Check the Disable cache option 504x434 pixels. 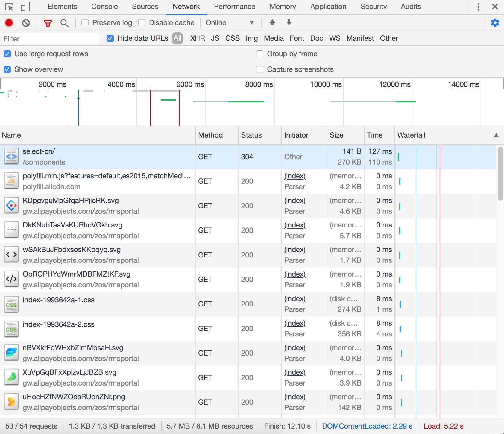(142, 23)
